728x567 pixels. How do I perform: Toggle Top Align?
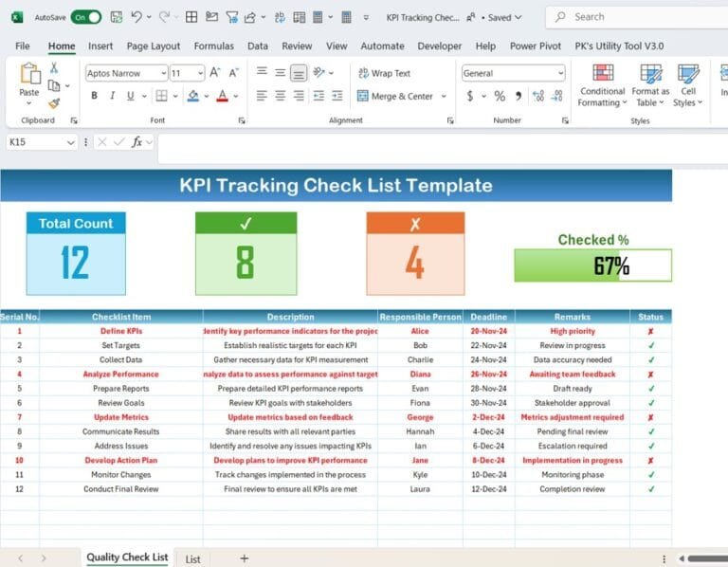click(x=262, y=72)
